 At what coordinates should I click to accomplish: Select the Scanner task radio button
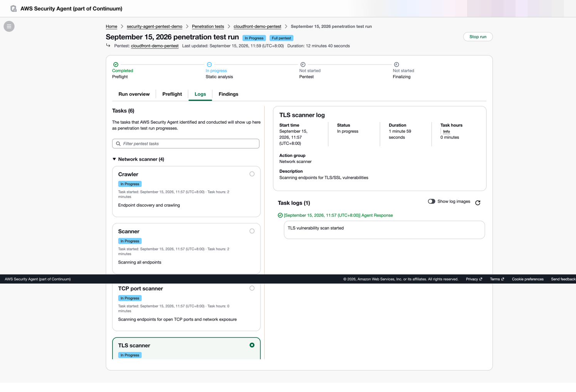point(252,231)
